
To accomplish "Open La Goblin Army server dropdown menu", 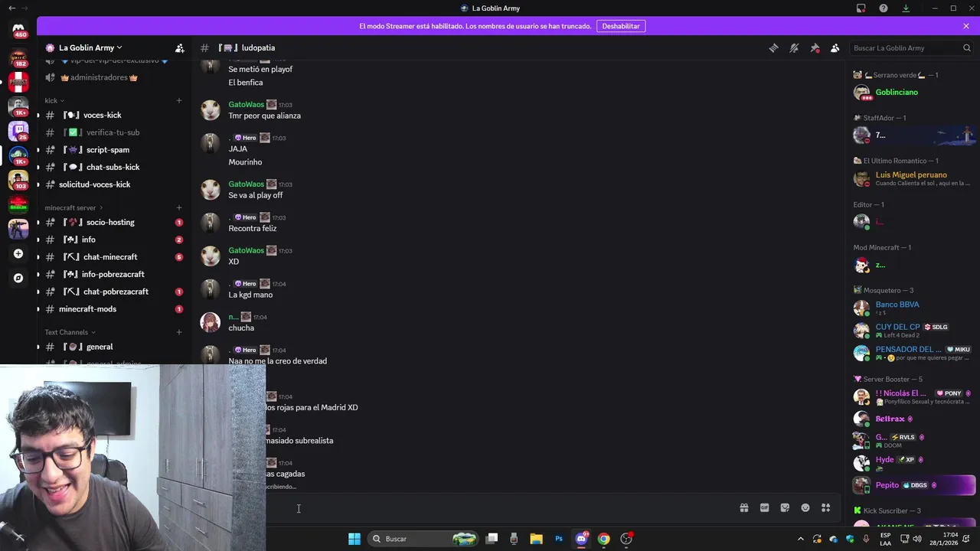I will click(x=90, y=47).
